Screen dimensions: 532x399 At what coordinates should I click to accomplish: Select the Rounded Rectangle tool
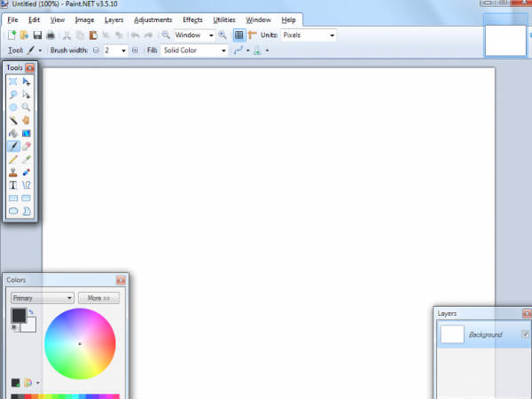[x=26, y=198]
